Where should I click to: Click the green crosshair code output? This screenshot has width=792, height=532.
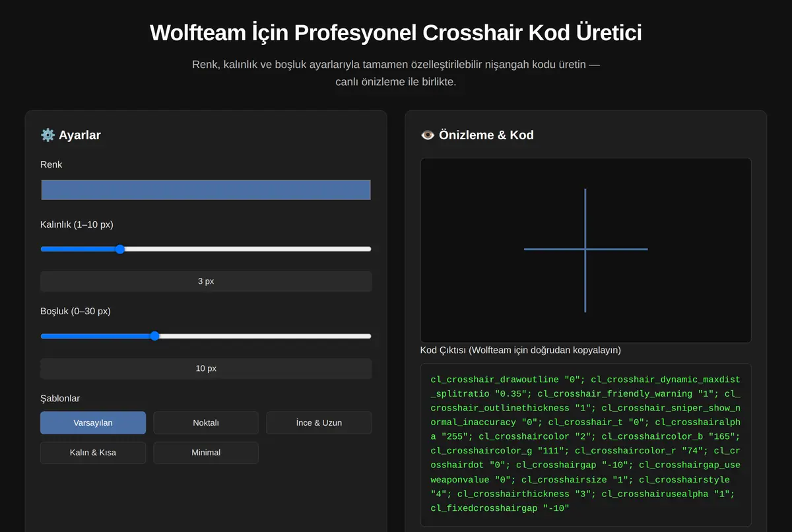585,444
